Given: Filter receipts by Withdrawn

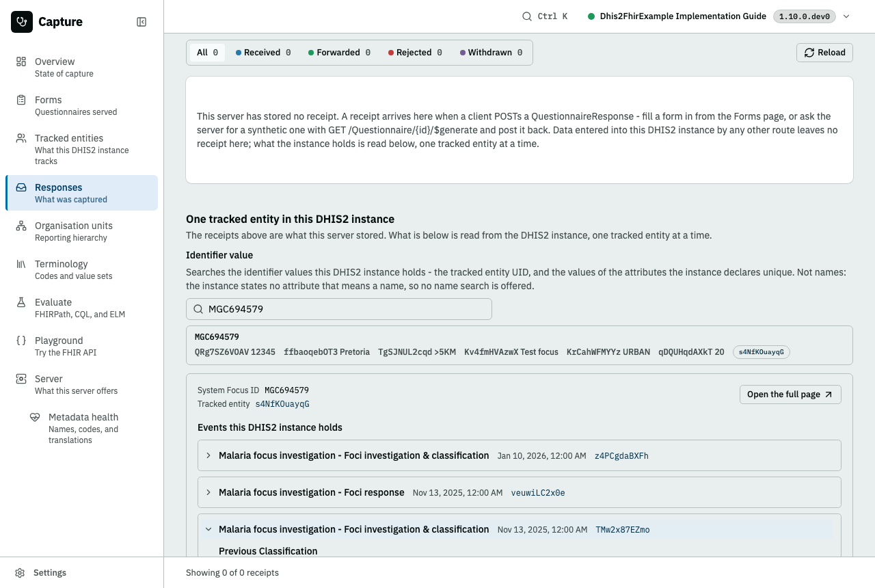Looking at the screenshot, I should click(491, 53).
